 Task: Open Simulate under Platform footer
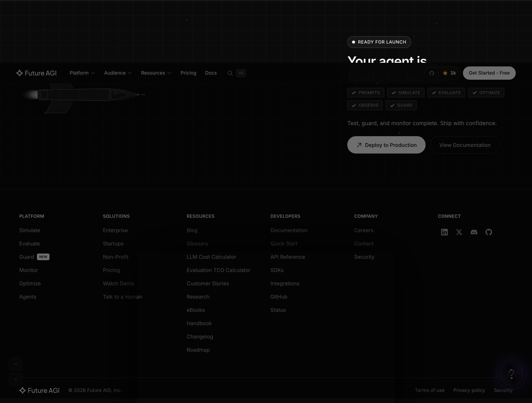point(30,230)
